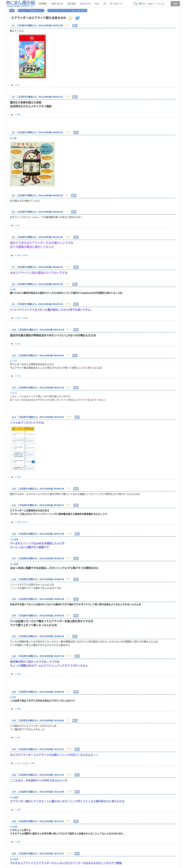Image resolution: width=186 pixels, height=868 pixels.
Task: Like post 19 with its heart icon
Action: click(x=68, y=599)
